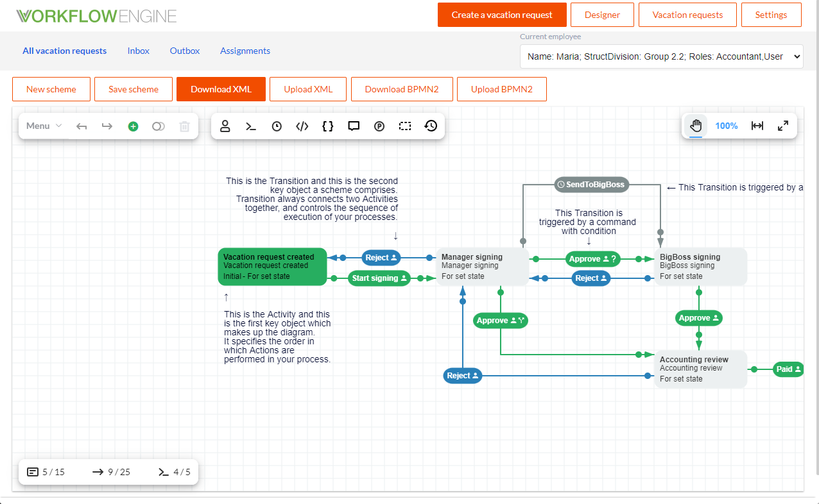Click the Upload XML button

tap(309, 89)
